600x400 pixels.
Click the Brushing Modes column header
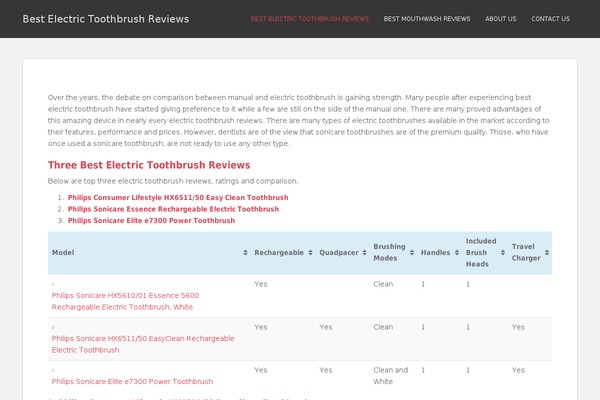coord(393,253)
